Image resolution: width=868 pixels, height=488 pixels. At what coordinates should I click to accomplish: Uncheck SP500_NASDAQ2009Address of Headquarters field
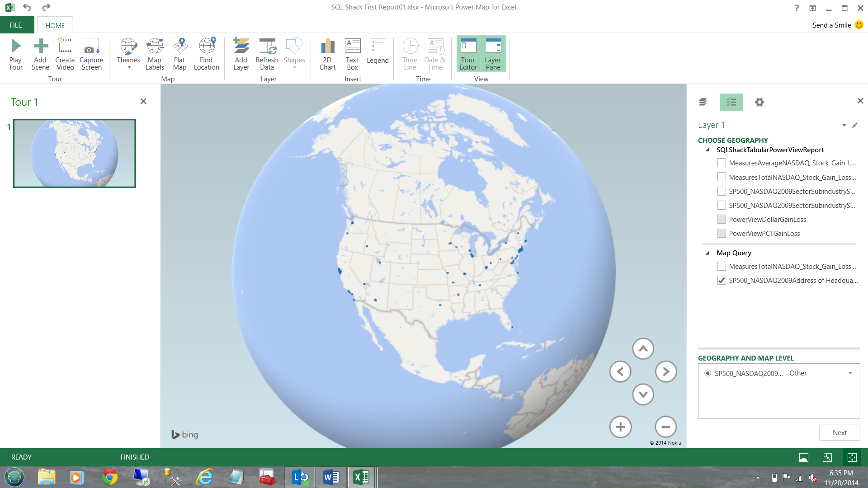coord(722,281)
